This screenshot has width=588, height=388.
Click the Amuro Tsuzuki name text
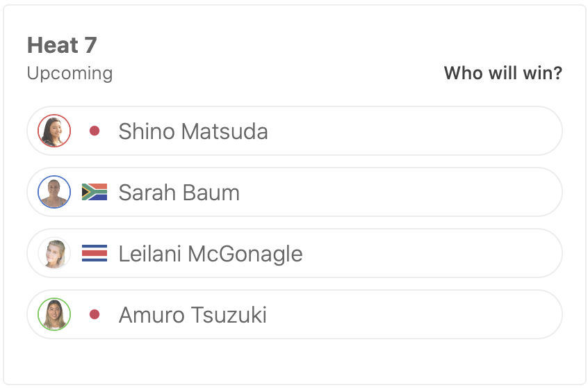pyautogui.click(x=193, y=314)
